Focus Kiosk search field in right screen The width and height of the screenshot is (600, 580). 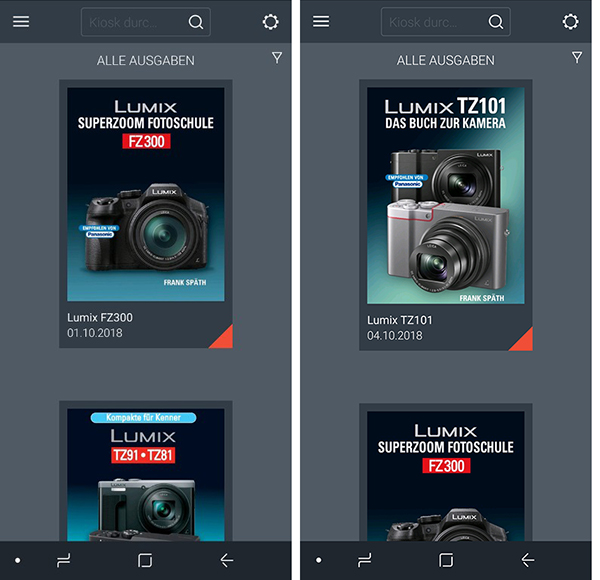446,22
